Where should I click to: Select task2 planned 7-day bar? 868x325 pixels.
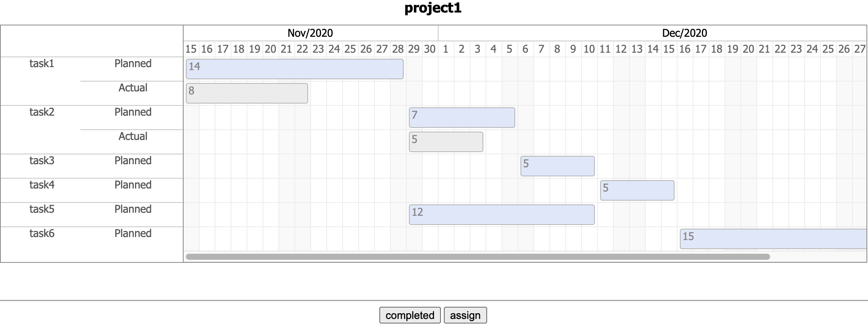coord(462,118)
